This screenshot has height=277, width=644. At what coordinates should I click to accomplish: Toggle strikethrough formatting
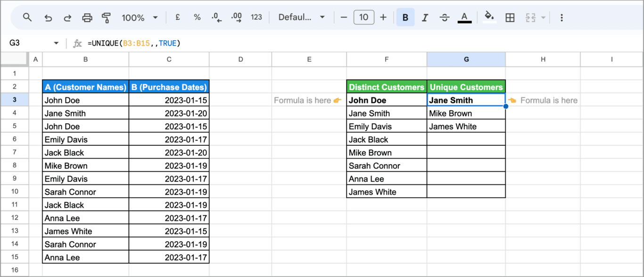[x=444, y=17]
